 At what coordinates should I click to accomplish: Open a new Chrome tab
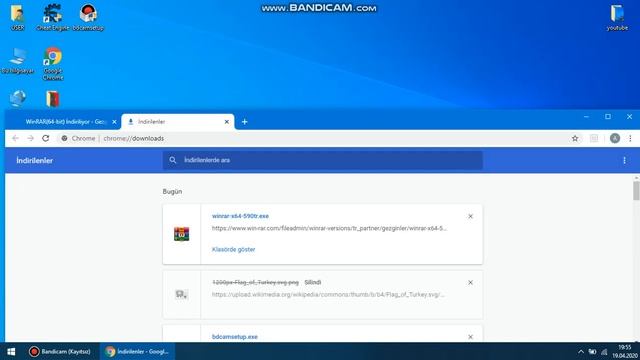244,122
